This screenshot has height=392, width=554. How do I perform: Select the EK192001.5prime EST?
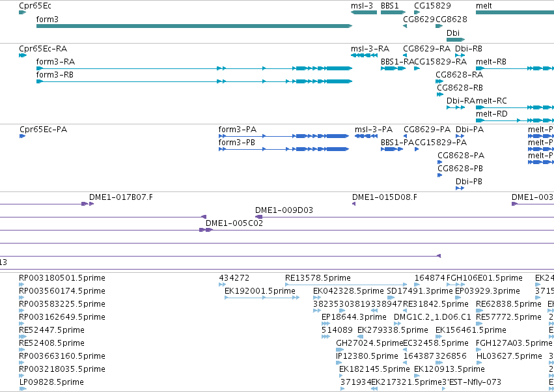click(x=262, y=298)
